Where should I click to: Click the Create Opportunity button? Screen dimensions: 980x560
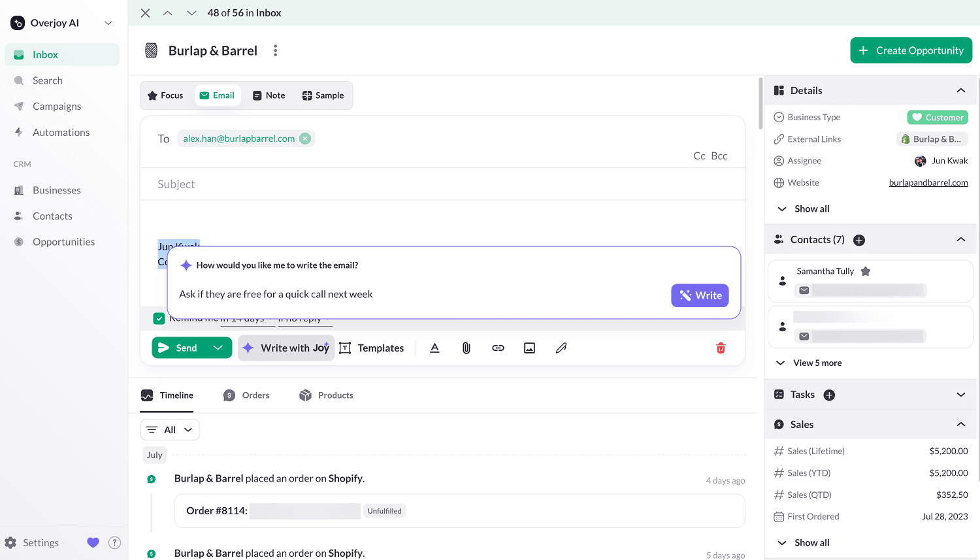[x=911, y=50]
